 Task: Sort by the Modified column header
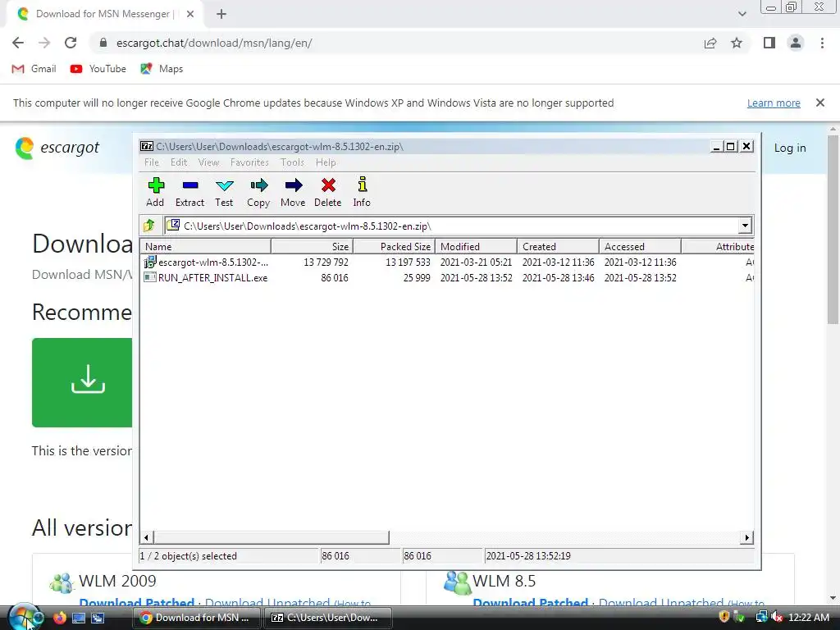coord(477,246)
